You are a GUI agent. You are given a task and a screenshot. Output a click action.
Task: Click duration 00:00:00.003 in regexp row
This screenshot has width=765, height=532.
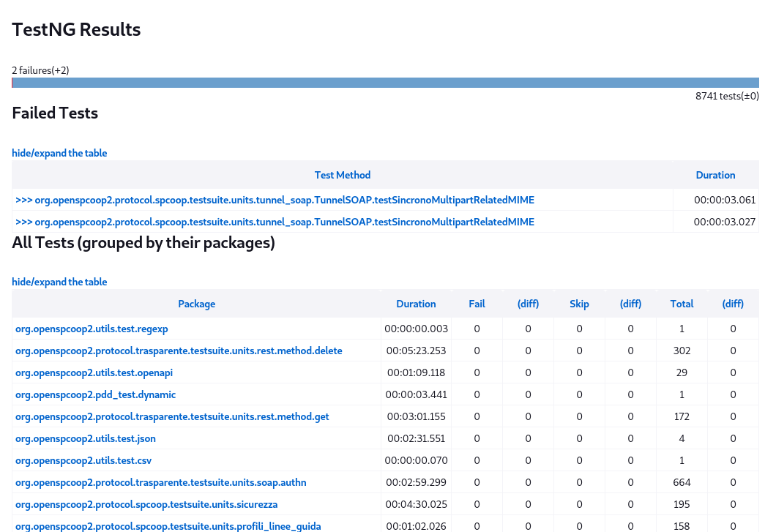416,329
